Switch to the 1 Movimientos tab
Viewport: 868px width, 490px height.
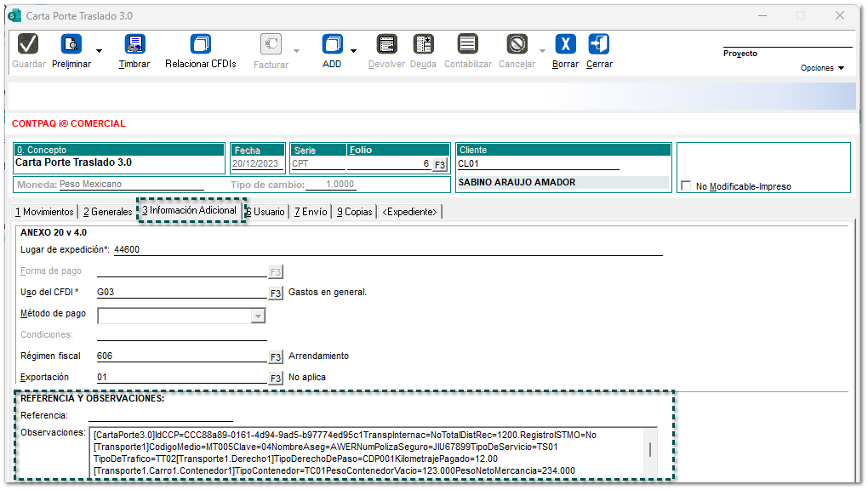(44, 212)
